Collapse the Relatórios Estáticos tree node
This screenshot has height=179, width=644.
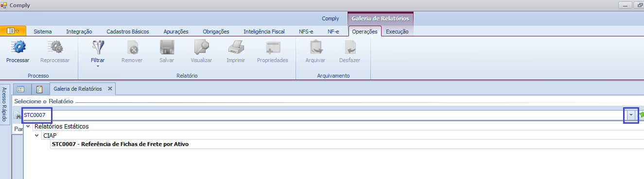pos(28,127)
